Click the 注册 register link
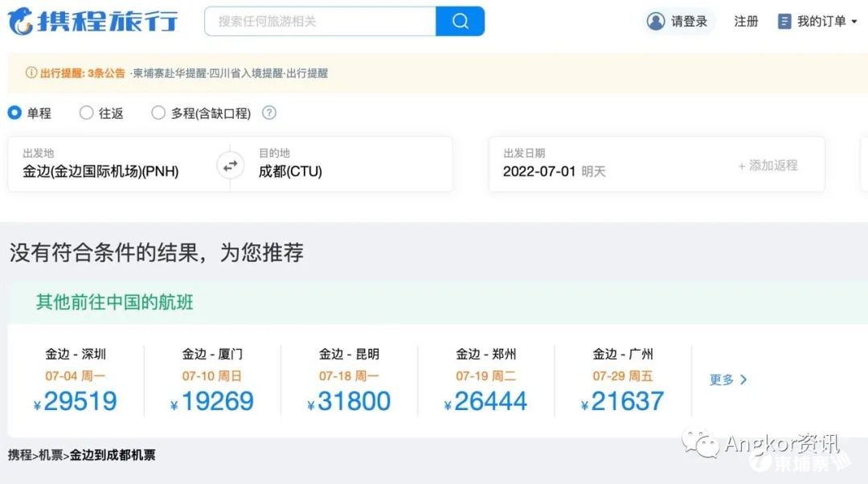This screenshot has height=484, width=868. [x=746, y=21]
